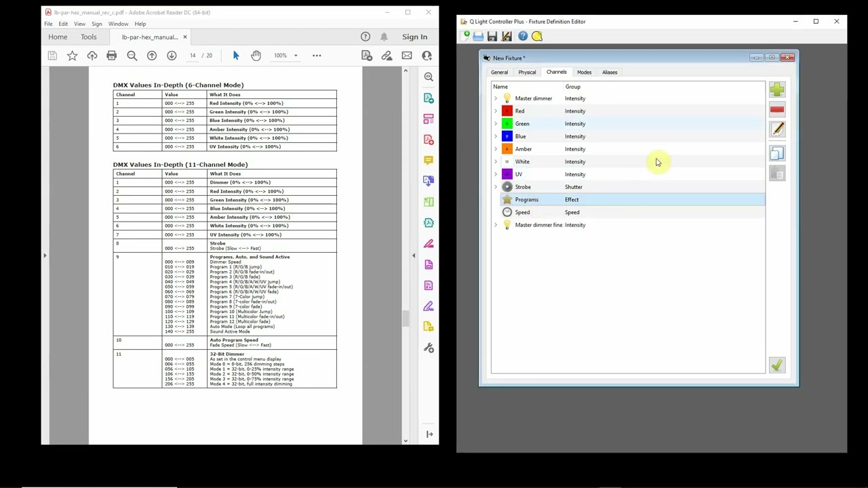Image resolution: width=868 pixels, height=488 pixels.
Task: Switch to the Modes tab in New Fixture
Action: point(584,72)
